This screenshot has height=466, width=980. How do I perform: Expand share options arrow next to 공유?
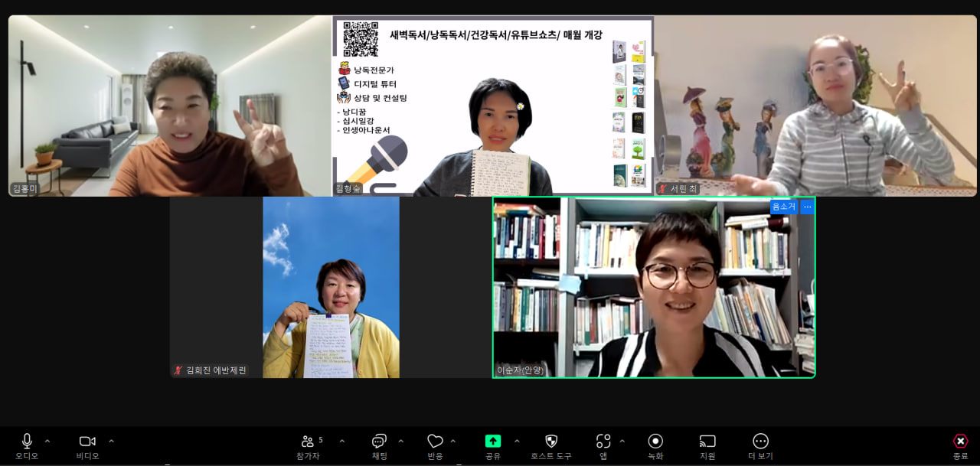517,441
